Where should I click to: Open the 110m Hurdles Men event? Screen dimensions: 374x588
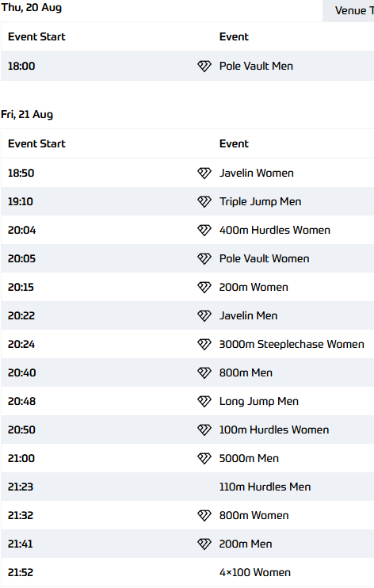click(x=265, y=487)
